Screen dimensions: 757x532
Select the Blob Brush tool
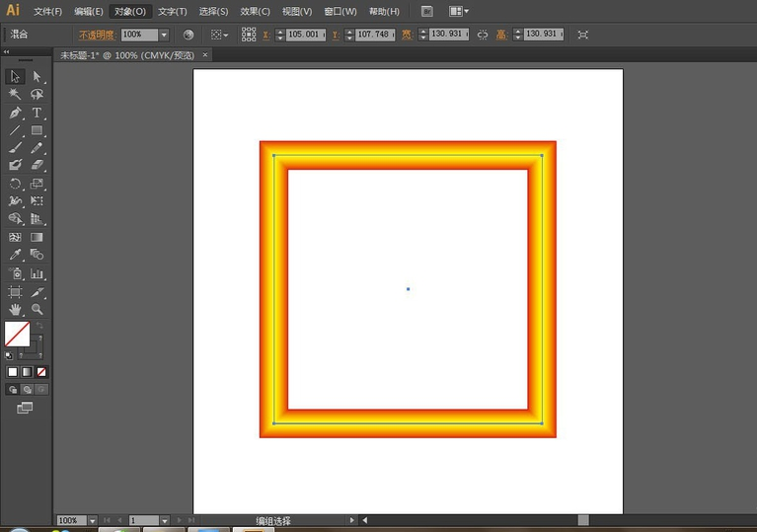[15, 165]
